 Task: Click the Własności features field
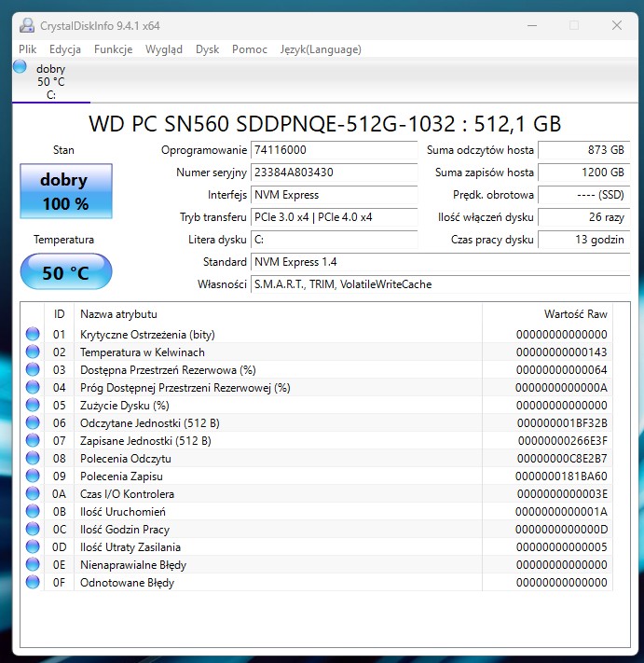[440, 284]
